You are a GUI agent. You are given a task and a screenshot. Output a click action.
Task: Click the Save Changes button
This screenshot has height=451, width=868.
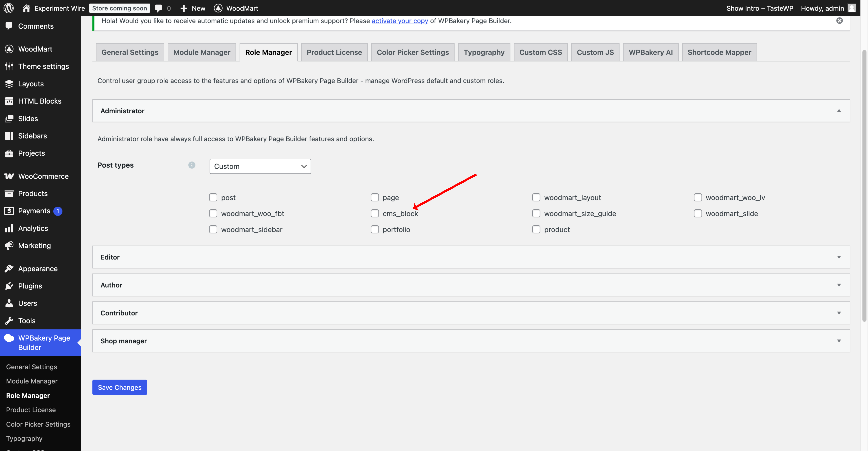120,387
